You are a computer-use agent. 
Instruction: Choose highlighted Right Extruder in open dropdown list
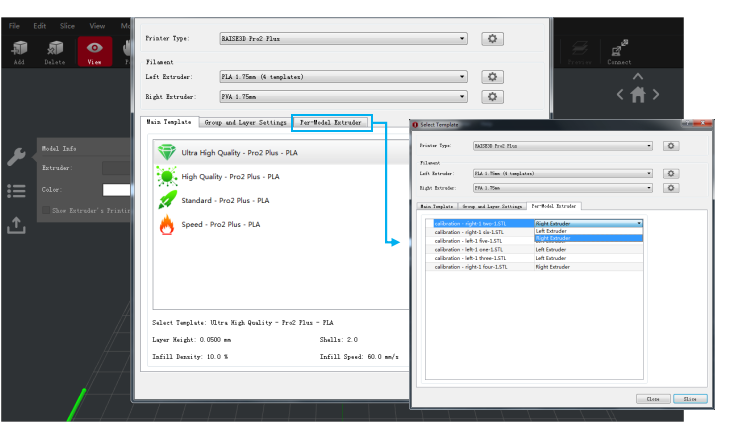588,238
